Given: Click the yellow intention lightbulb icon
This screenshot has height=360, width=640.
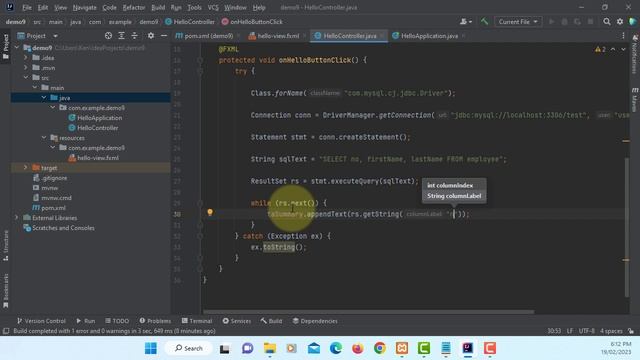Looking at the screenshot, I should click(210, 213).
